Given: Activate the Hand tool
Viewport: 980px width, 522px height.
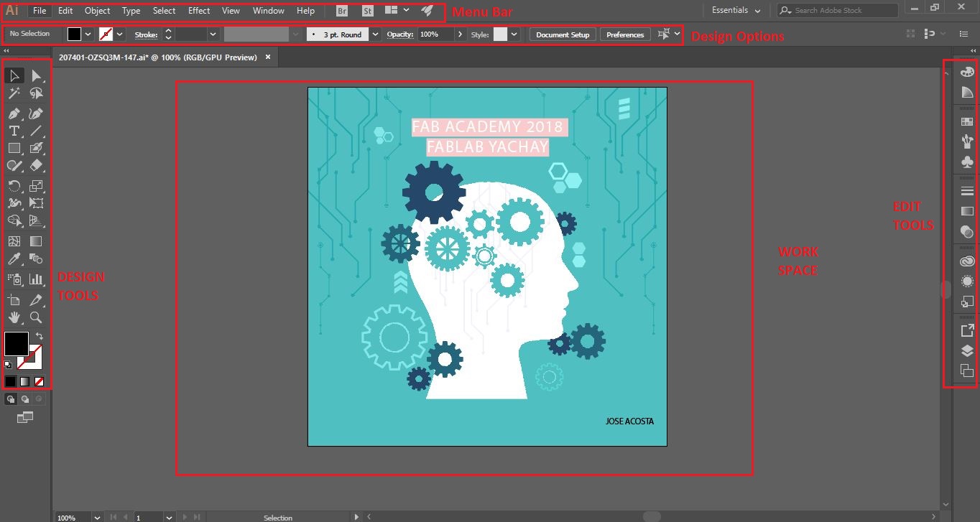Looking at the screenshot, I should pos(14,317).
